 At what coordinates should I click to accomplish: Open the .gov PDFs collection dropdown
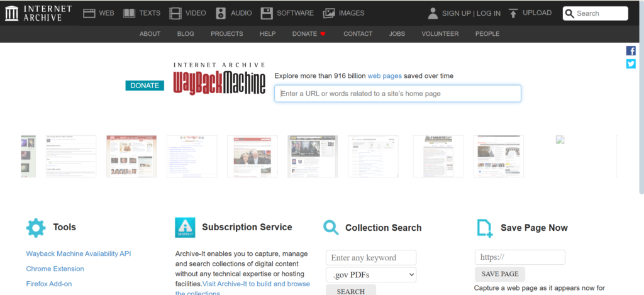pos(371,275)
